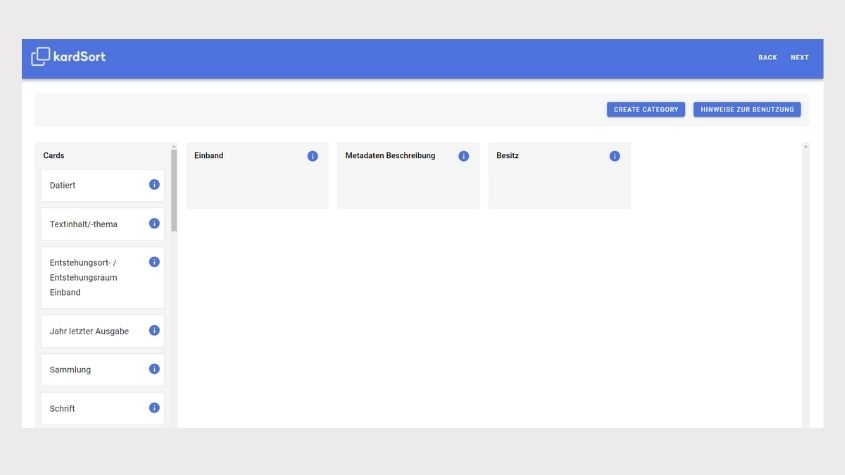The image size is (845, 475).
Task: Click the Besitz category title
Action: pyautogui.click(x=507, y=155)
